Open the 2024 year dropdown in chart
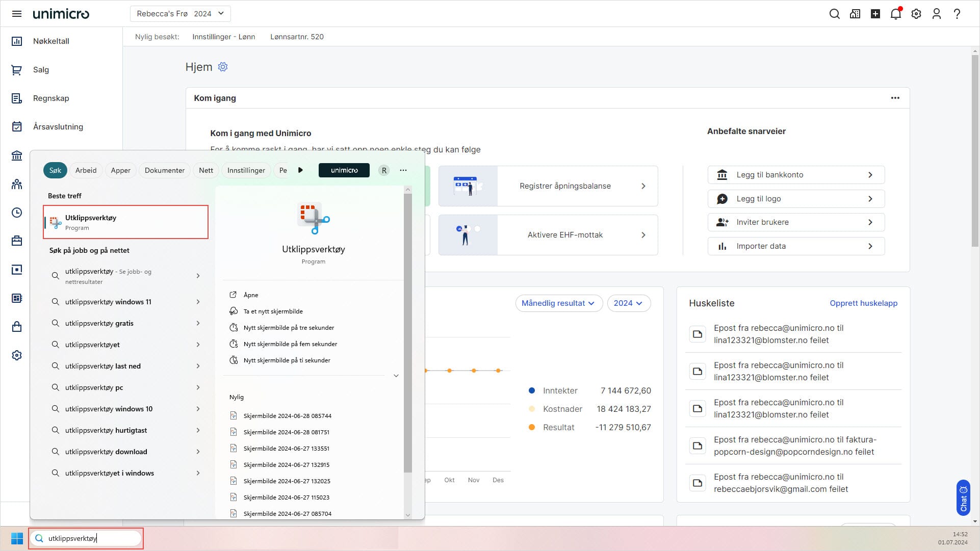The height and width of the screenshot is (551, 980). (x=628, y=303)
